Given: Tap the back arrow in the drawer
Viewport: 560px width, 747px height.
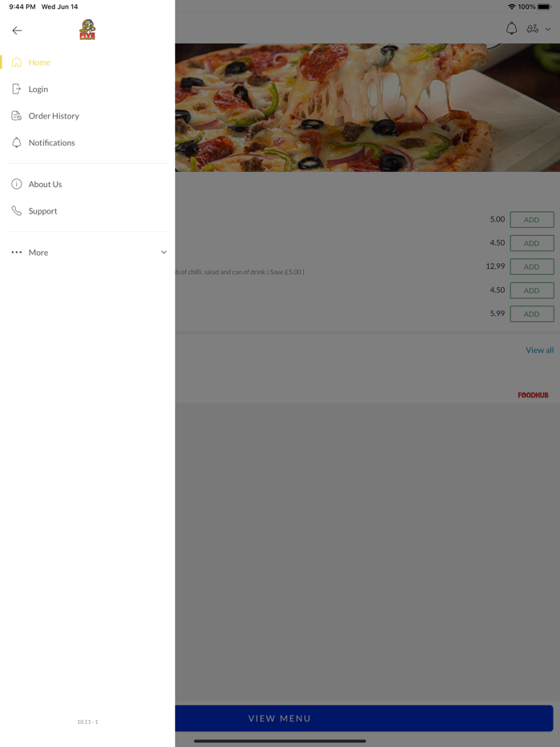Looking at the screenshot, I should tap(17, 30).
